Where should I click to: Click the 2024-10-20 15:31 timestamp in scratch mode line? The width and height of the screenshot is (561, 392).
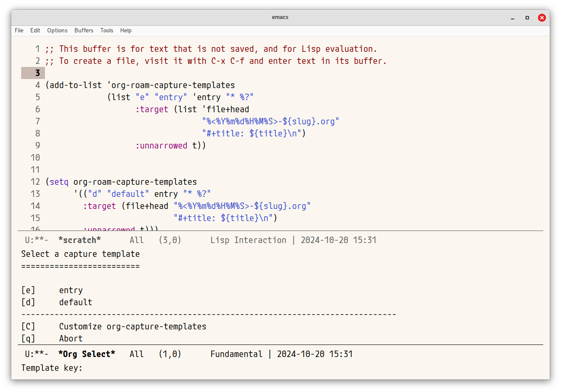pyautogui.click(x=338, y=240)
